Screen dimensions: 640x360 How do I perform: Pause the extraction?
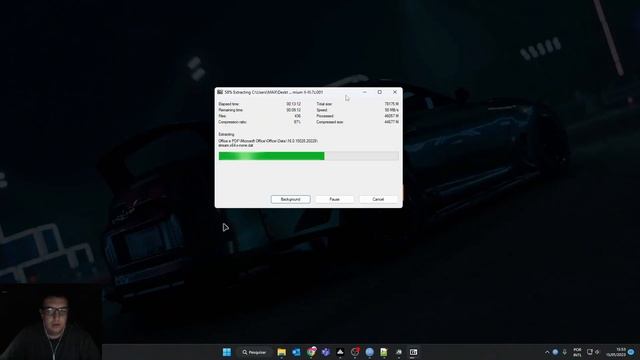pos(334,199)
